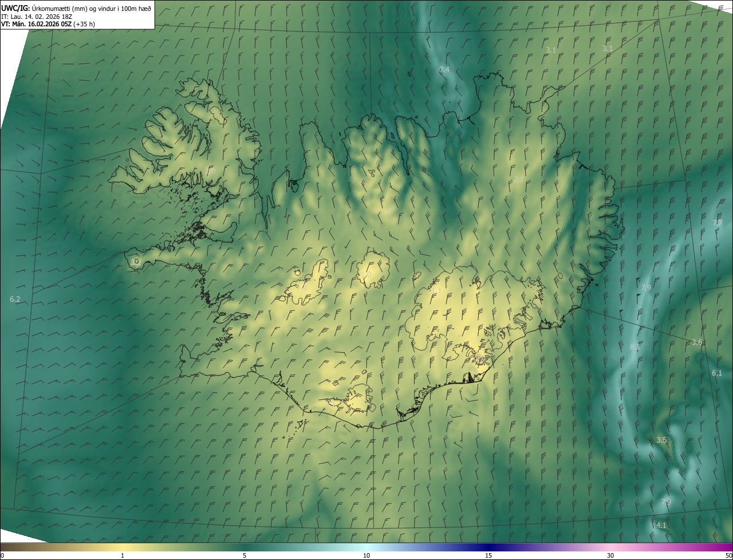
Task: Click the initial time 'IT: Lau. 14. 02. 2026 18Z'
Action: tap(37, 16)
